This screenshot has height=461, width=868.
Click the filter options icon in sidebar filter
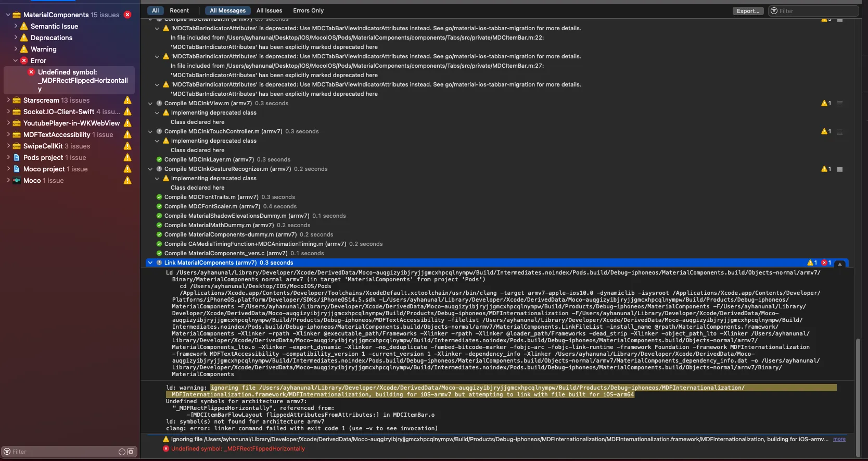pyautogui.click(x=7, y=452)
